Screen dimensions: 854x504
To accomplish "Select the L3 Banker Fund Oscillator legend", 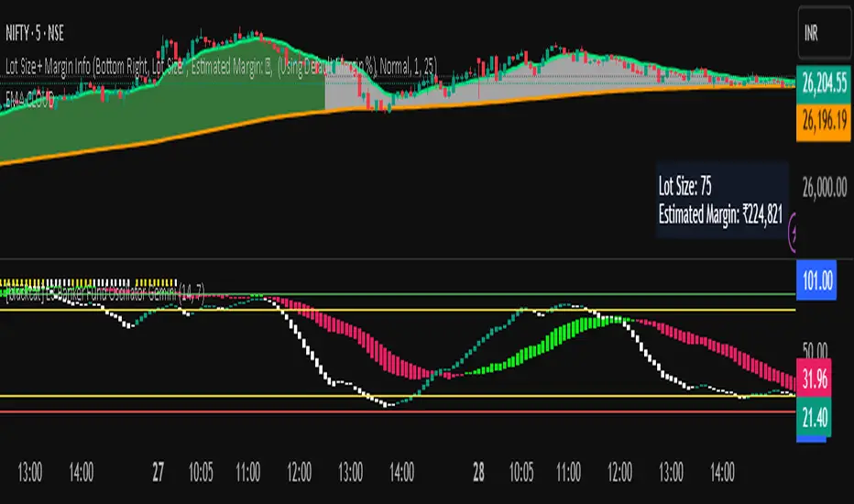I will point(105,294).
